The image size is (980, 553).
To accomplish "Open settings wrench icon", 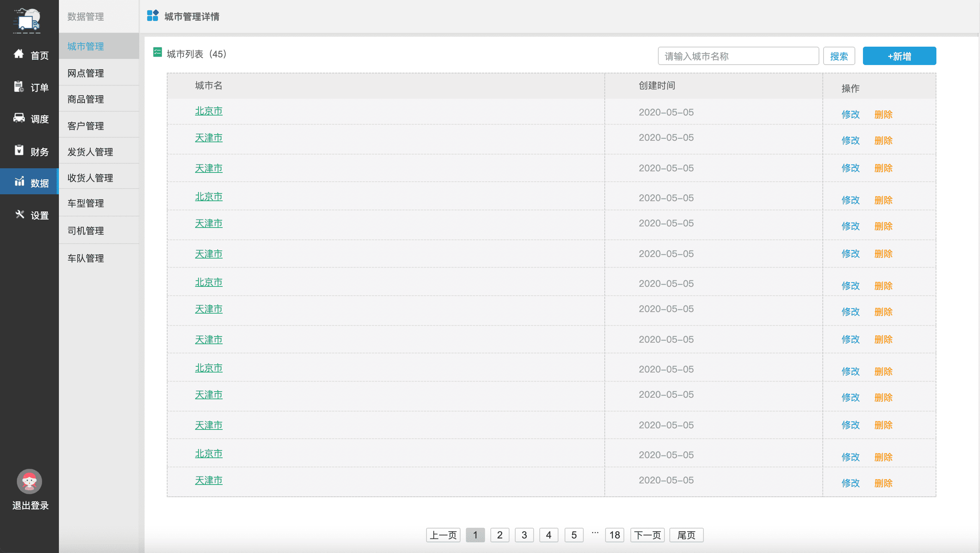I will click(19, 214).
